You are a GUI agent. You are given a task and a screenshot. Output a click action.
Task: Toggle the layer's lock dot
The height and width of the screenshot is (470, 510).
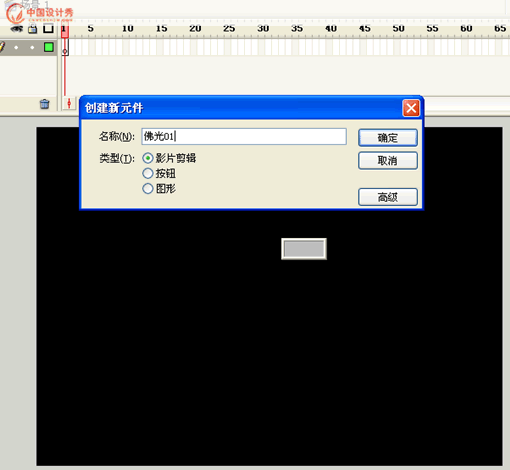click(x=32, y=48)
